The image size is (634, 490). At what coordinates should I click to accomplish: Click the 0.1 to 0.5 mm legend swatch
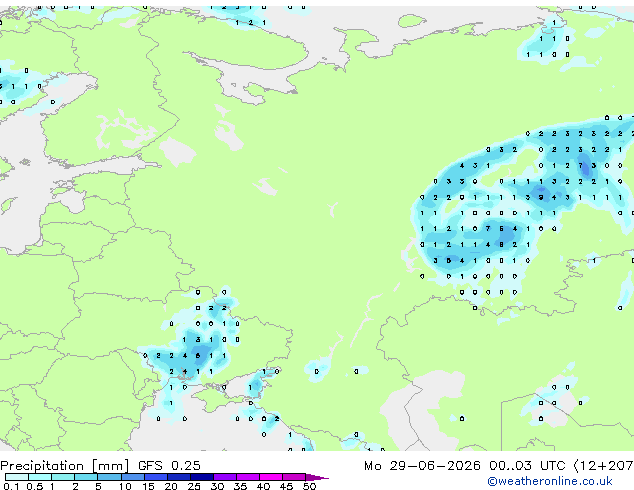point(17,477)
